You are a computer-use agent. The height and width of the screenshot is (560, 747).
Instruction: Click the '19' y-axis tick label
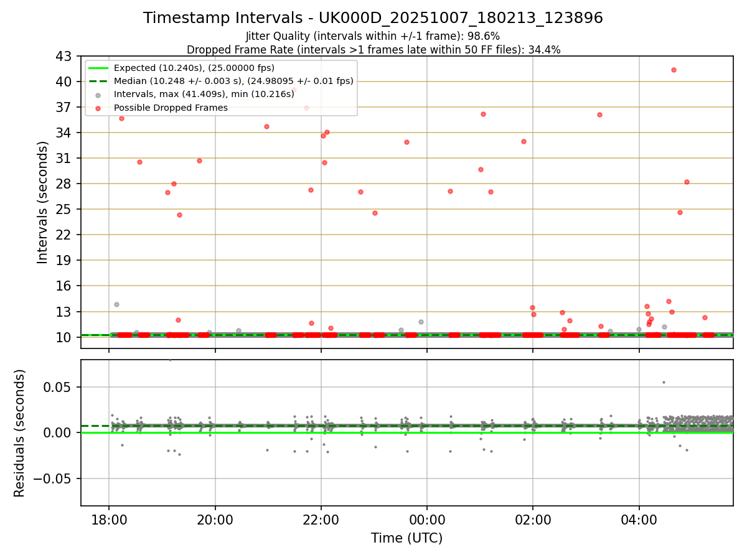pos(65,260)
